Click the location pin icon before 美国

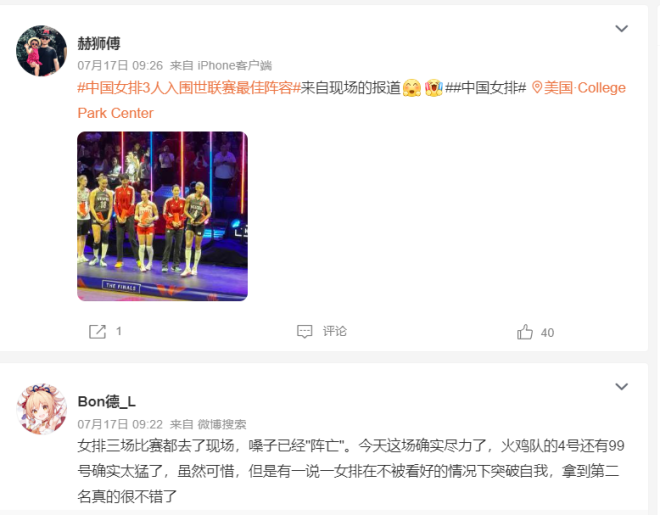[x=537, y=88]
